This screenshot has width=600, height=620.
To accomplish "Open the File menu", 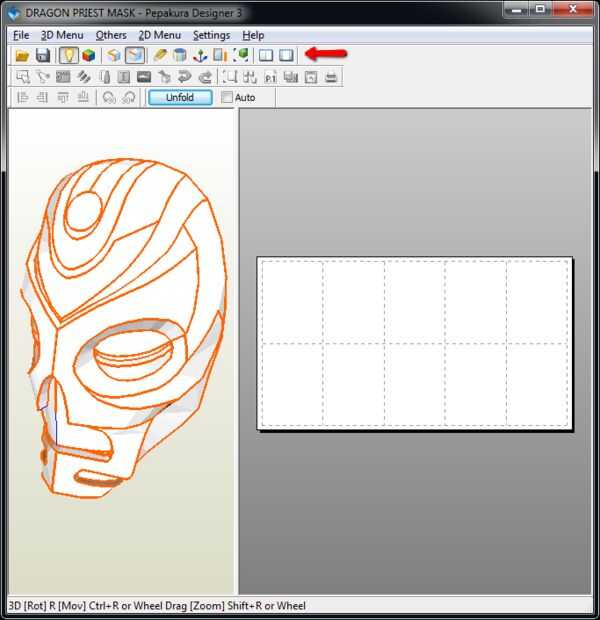I will tap(21, 35).
